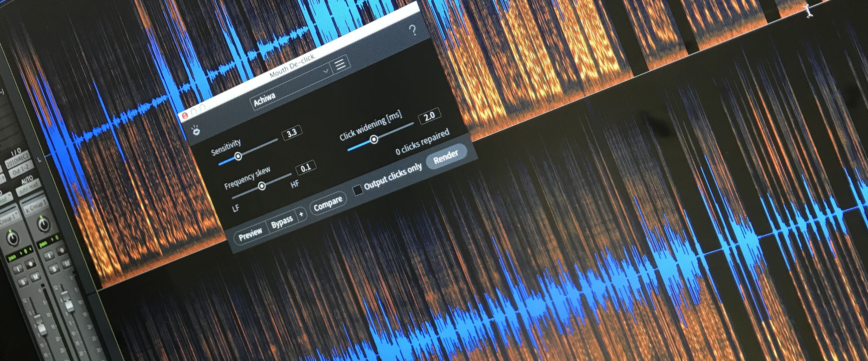Click the Sensitivity slider handle
The width and height of the screenshot is (868, 361).
pos(238,156)
